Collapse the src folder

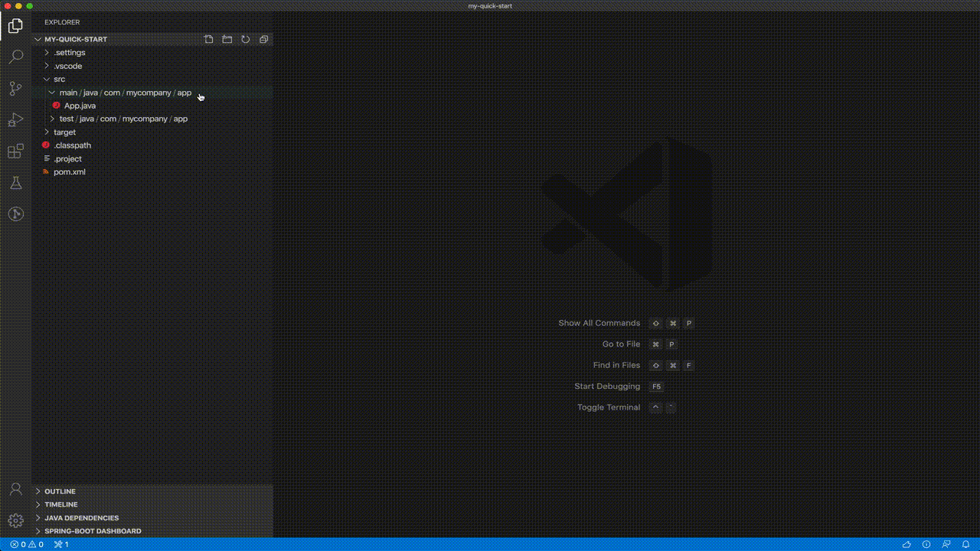click(x=47, y=79)
